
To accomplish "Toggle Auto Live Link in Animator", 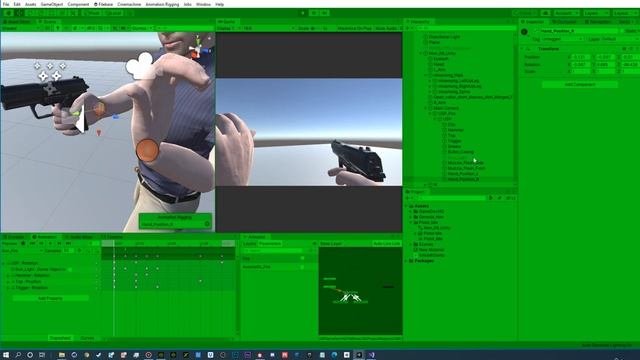I will pyautogui.click(x=387, y=244).
